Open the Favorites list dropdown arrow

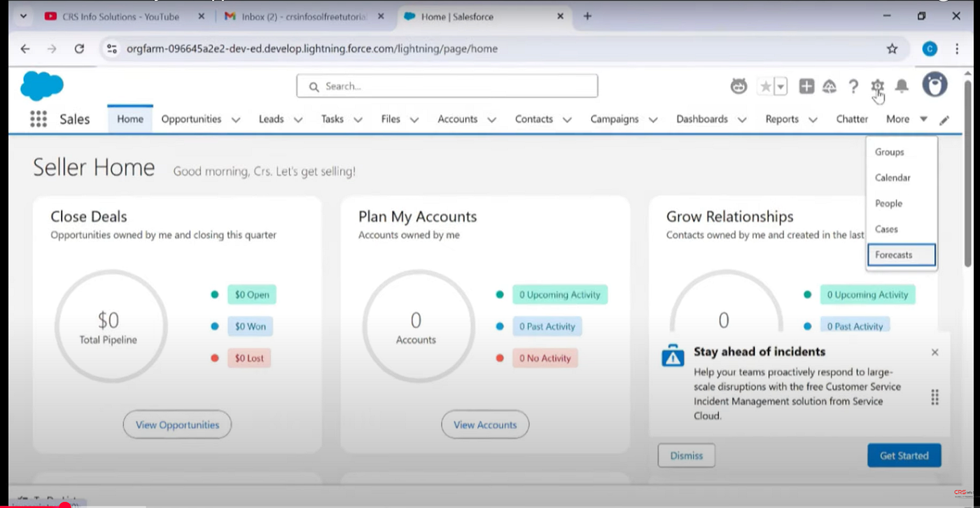tap(781, 86)
